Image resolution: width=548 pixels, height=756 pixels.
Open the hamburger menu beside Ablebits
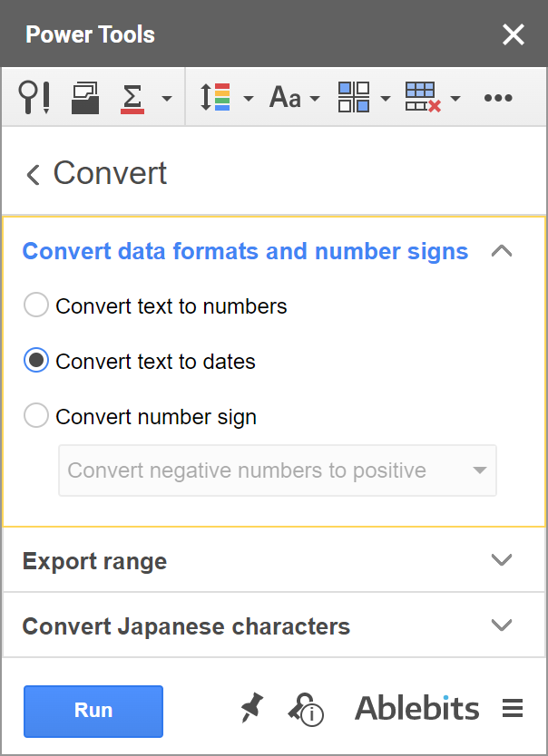(x=513, y=708)
